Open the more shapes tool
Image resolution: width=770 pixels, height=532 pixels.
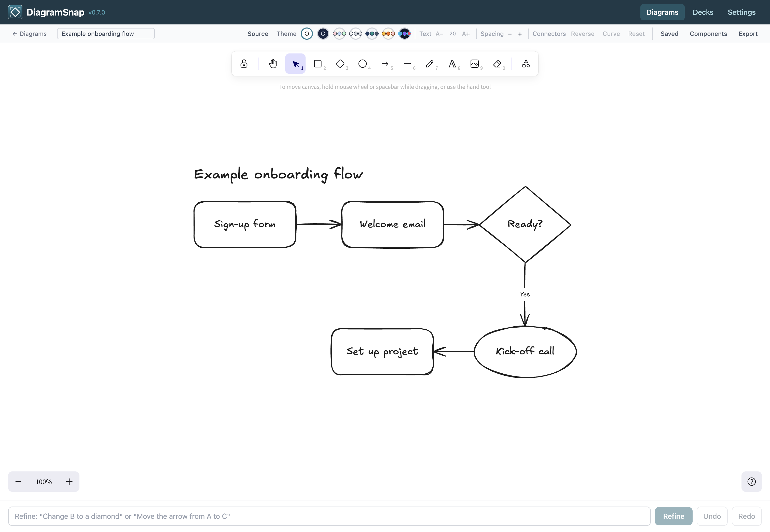coord(526,64)
